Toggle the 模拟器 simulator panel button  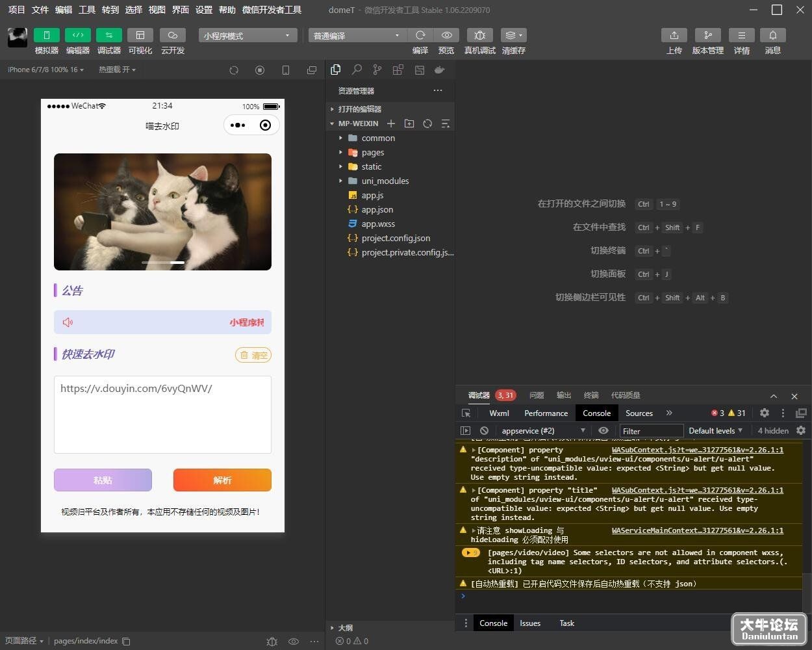47,35
